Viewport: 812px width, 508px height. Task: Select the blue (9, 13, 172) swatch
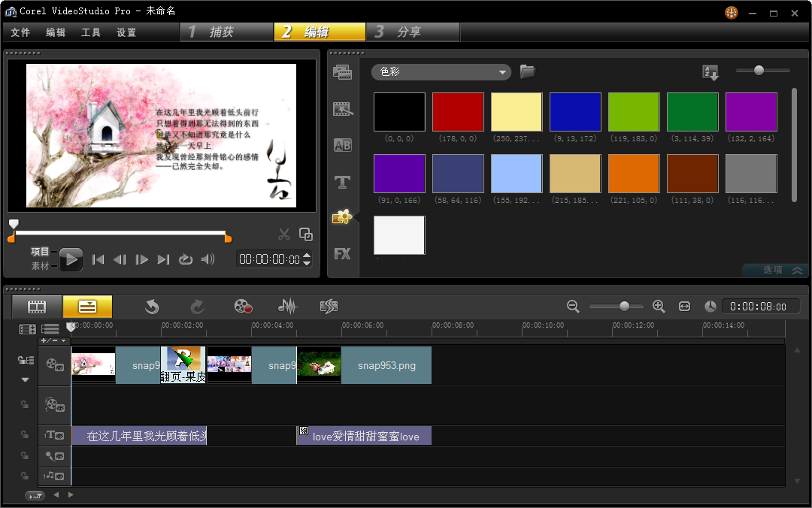[575, 112]
